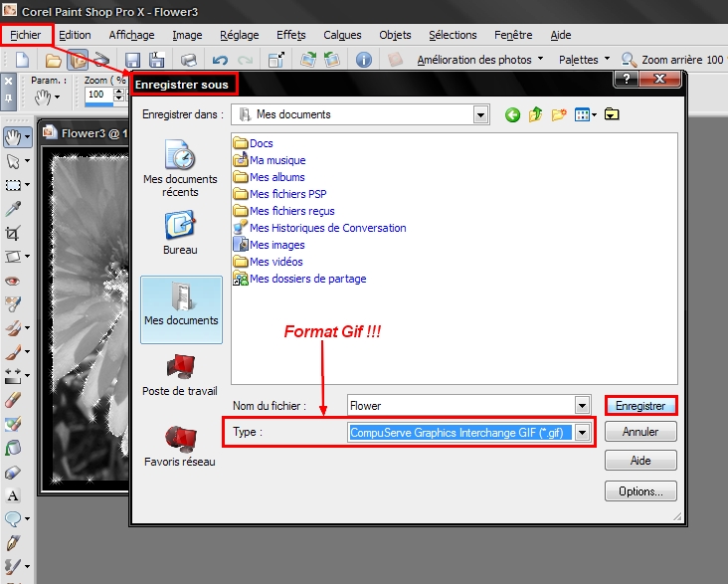Click the Enregistrer button
Image resolution: width=728 pixels, height=584 pixels.
point(640,406)
